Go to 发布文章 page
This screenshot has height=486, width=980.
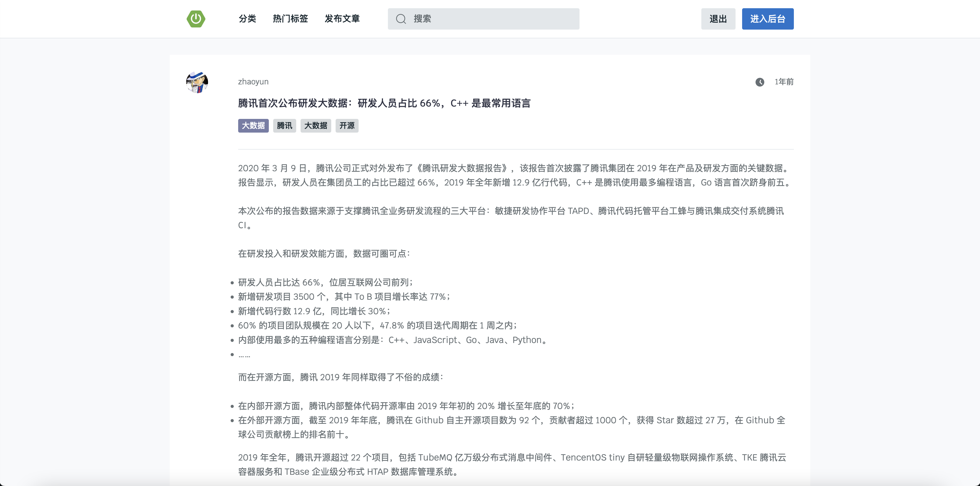pyautogui.click(x=342, y=19)
